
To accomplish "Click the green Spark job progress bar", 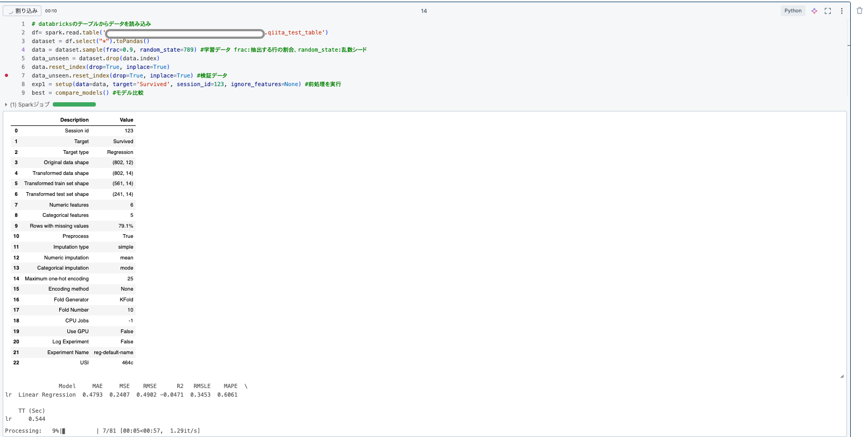I will 74,104.
